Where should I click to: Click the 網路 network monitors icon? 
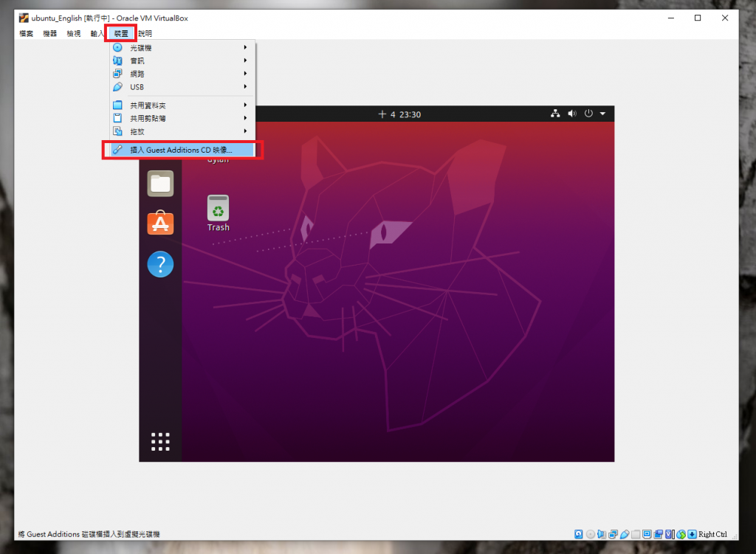point(117,74)
